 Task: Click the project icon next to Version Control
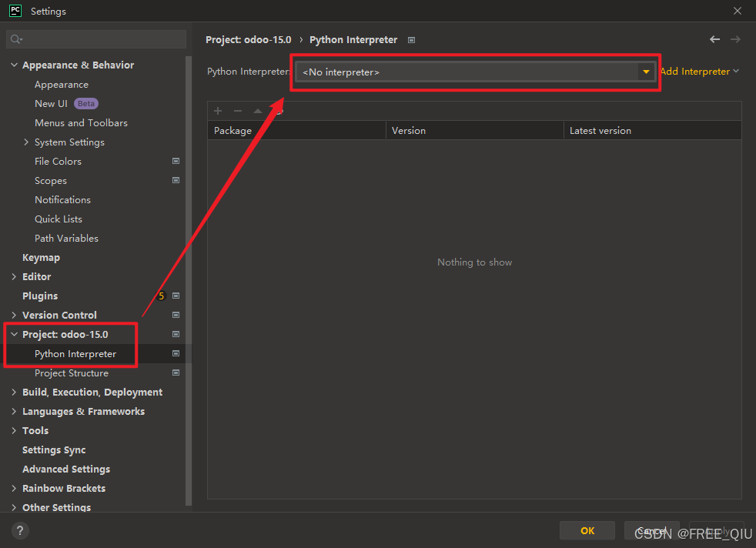[x=176, y=315]
